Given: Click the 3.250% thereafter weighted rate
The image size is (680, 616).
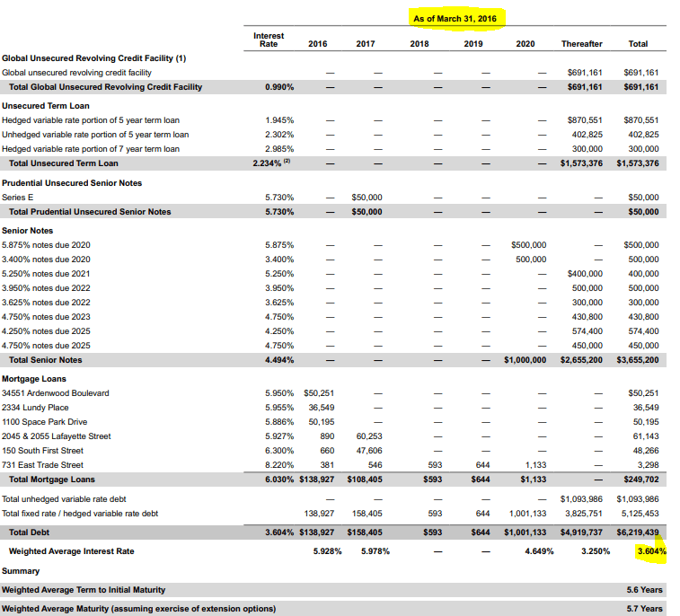Looking at the screenshot, I should pyautogui.click(x=596, y=551).
